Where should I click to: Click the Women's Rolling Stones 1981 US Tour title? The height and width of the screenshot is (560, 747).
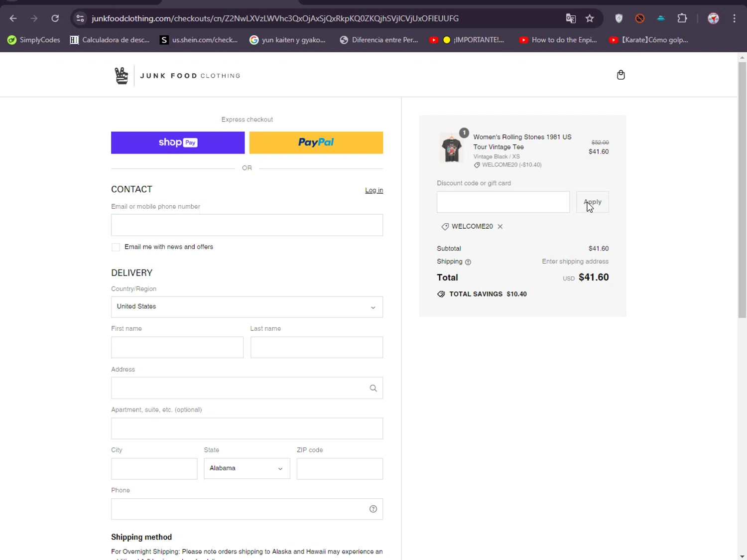[522, 142]
